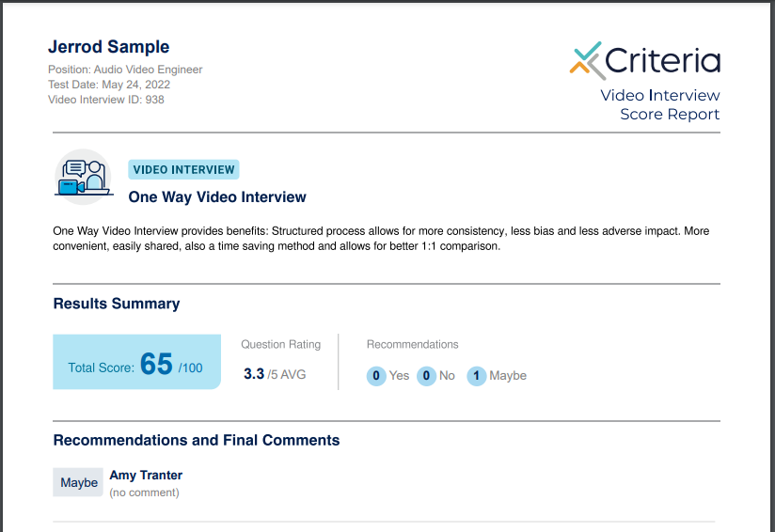Click the One Way Video Interview description paragraph

(381, 239)
